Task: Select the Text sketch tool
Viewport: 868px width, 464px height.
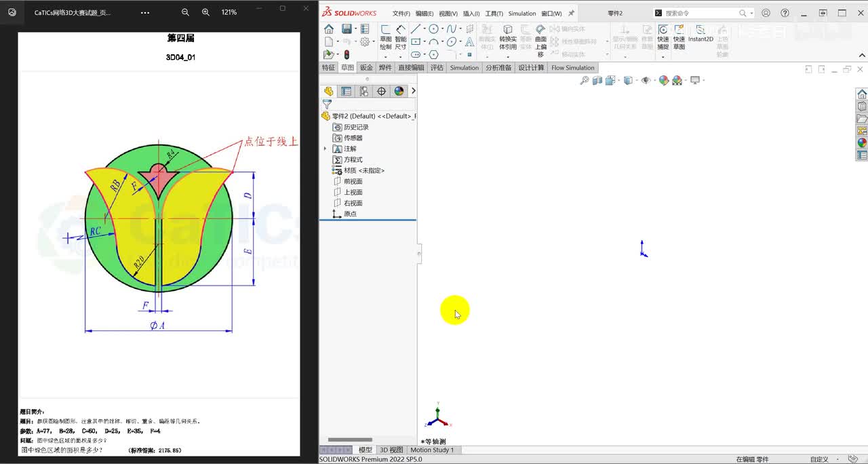Action: 469,42
